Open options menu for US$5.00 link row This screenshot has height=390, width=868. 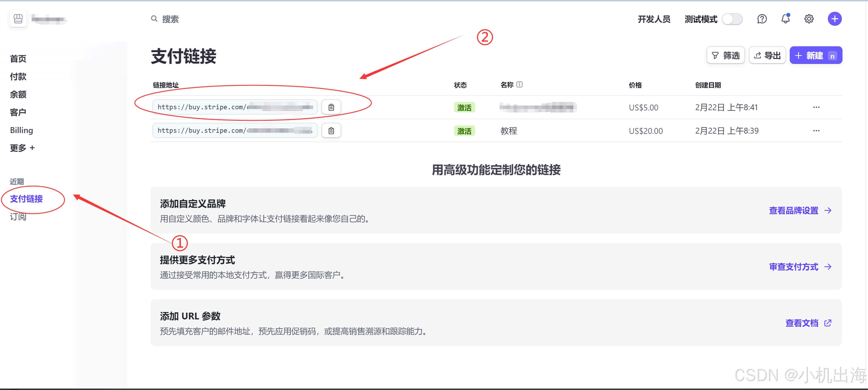816,107
